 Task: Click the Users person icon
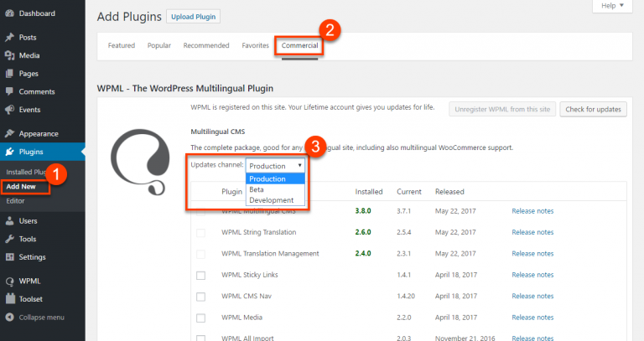9,220
